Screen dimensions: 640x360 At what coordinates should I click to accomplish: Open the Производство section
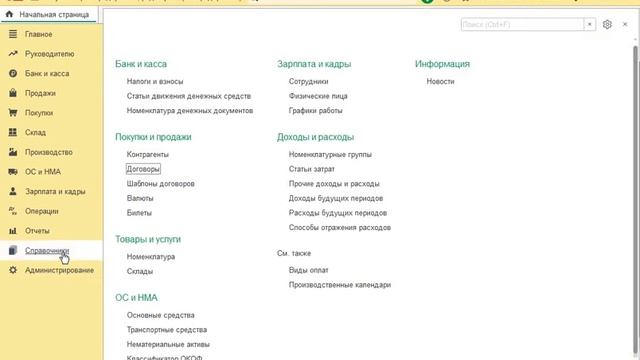49,152
